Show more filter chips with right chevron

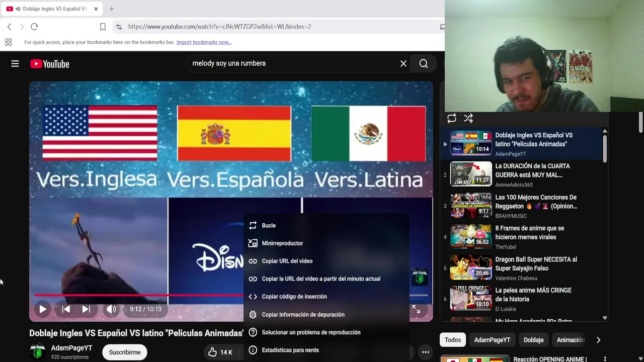pos(598,340)
